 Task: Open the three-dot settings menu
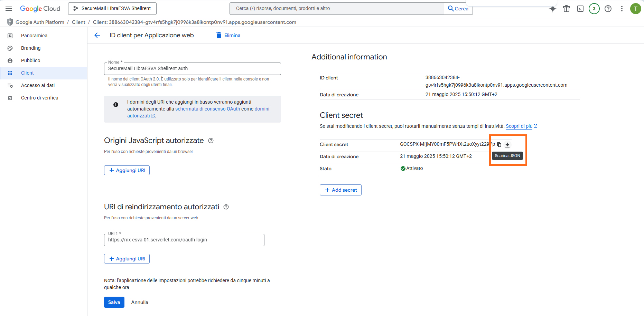[622, 9]
